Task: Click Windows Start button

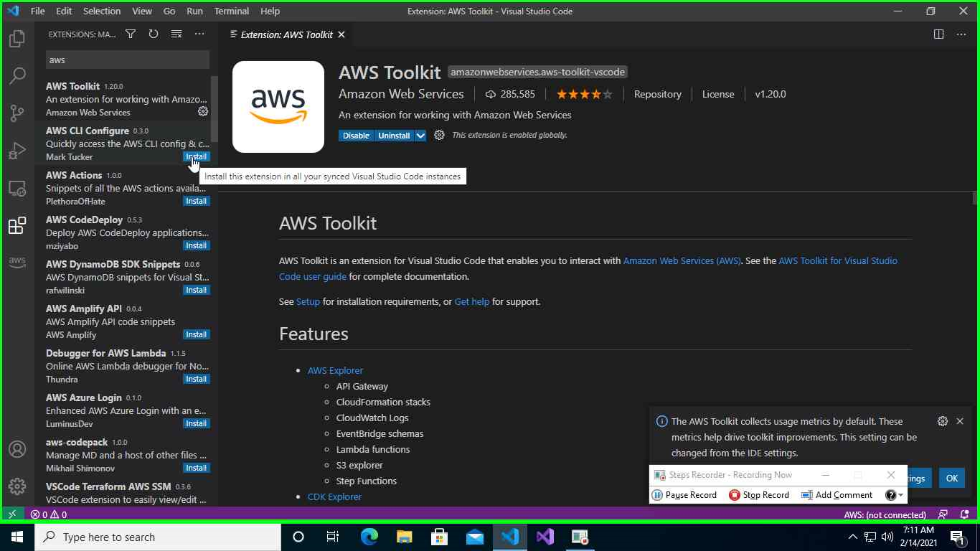Action: pyautogui.click(x=17, y=537)
